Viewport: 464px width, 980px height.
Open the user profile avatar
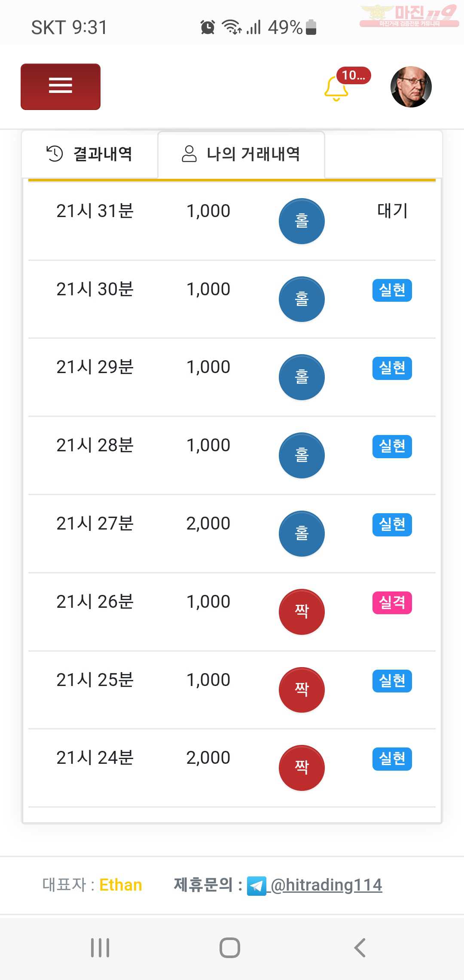(411, 86)
